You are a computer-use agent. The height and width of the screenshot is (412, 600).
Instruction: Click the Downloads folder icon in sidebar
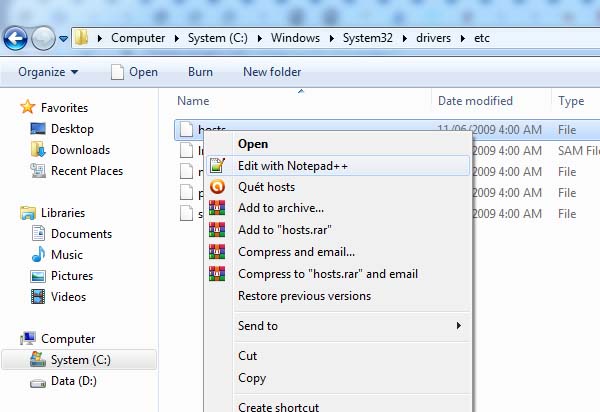click(x=38, y=150)
